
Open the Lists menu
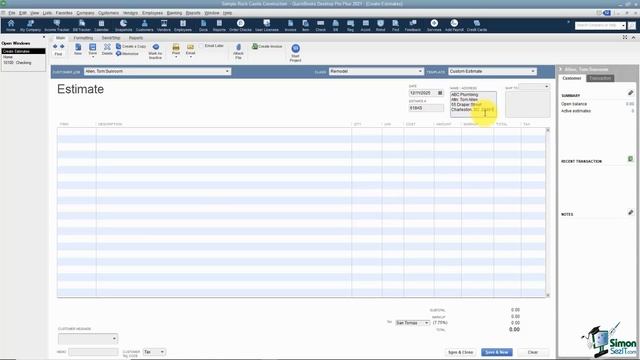(x=47, y=13)
